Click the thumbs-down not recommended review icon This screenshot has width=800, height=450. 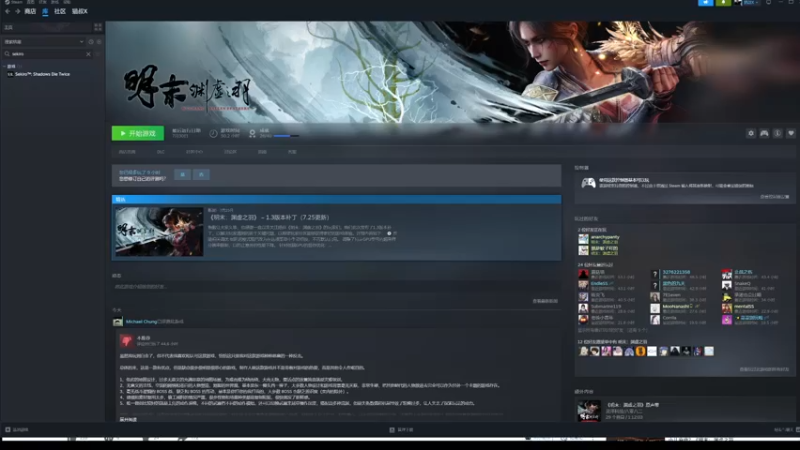pyautogui.click(x=127, y=341)
